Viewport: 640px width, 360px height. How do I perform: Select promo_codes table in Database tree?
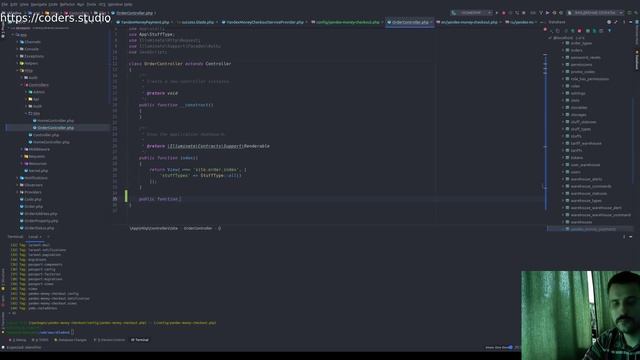pyautogui.click(x=583, y=72)
